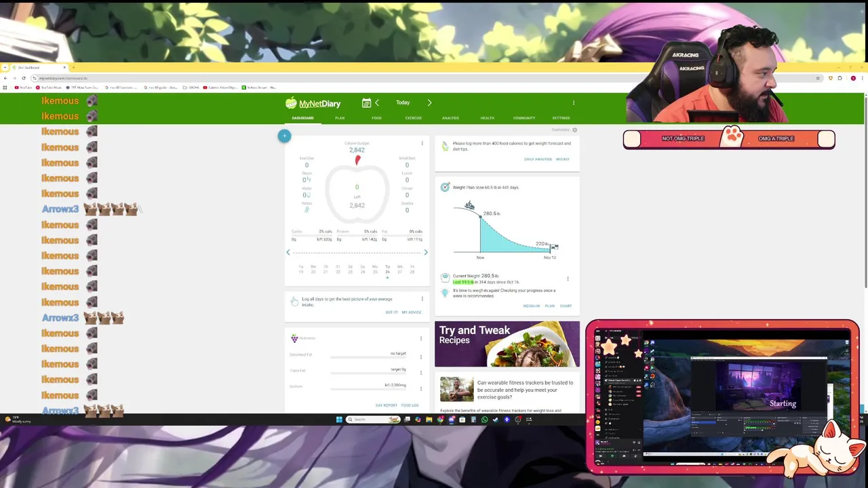Open Customize gear icon on dashboard

[574, 130]
